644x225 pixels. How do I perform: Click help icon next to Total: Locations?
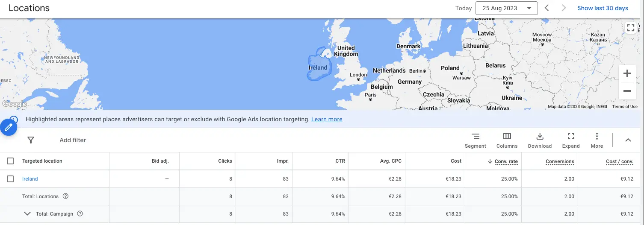click(x=65, y=196)
